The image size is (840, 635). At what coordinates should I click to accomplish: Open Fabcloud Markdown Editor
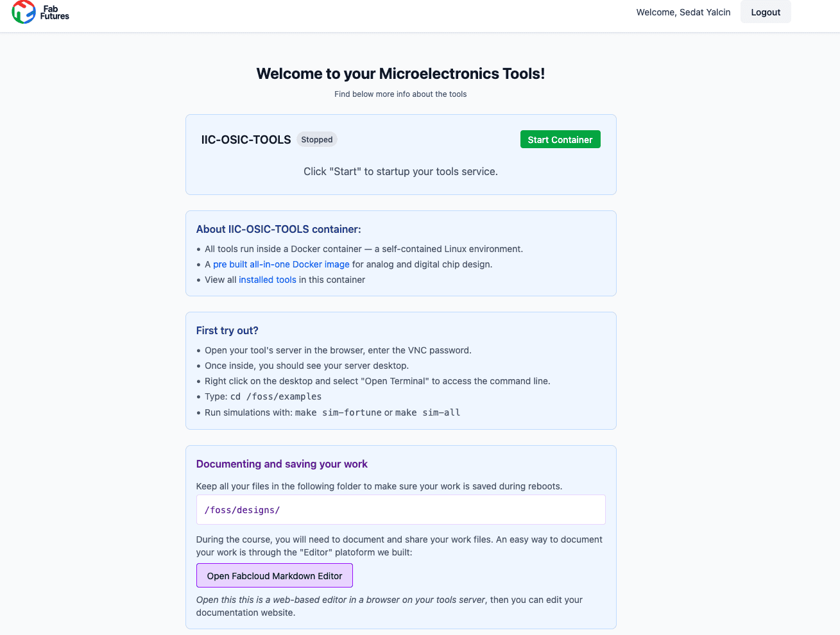274,575
